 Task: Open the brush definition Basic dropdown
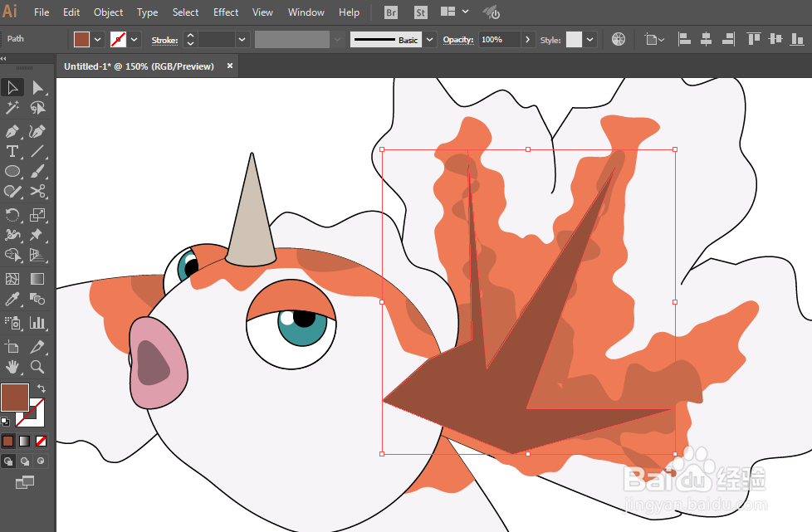pos(430,39)
